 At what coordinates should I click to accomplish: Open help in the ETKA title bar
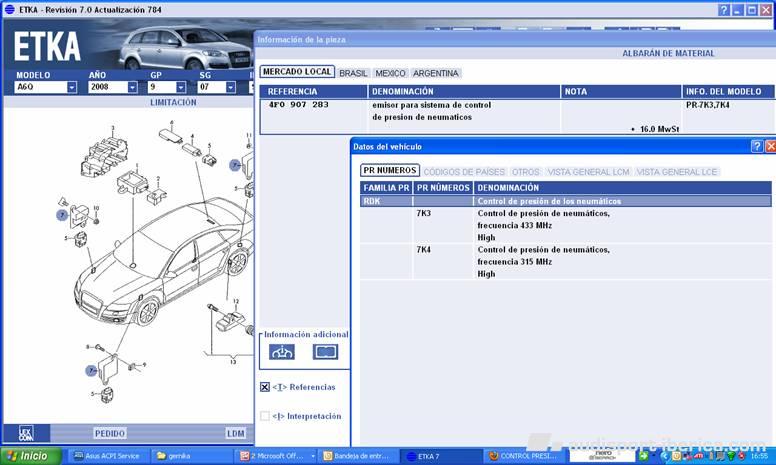[x=724, y=10]
